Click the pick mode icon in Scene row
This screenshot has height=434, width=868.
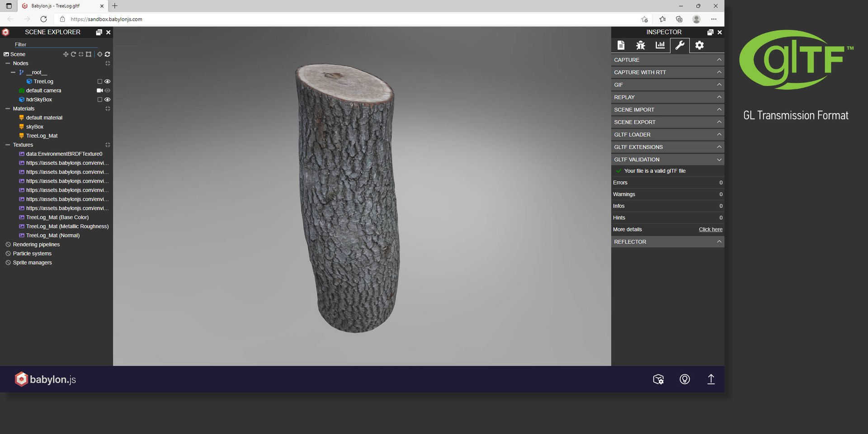(100, 54)
